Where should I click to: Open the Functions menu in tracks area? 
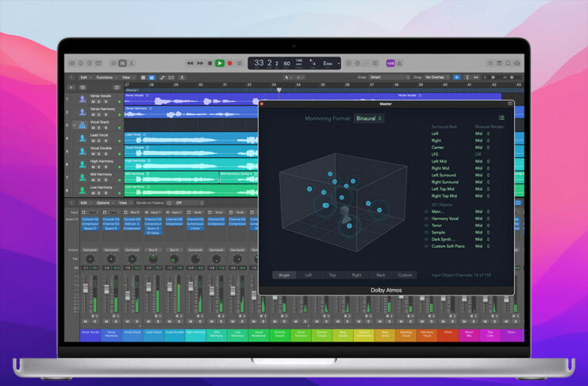pyautogui.click(x=106, y=78)
